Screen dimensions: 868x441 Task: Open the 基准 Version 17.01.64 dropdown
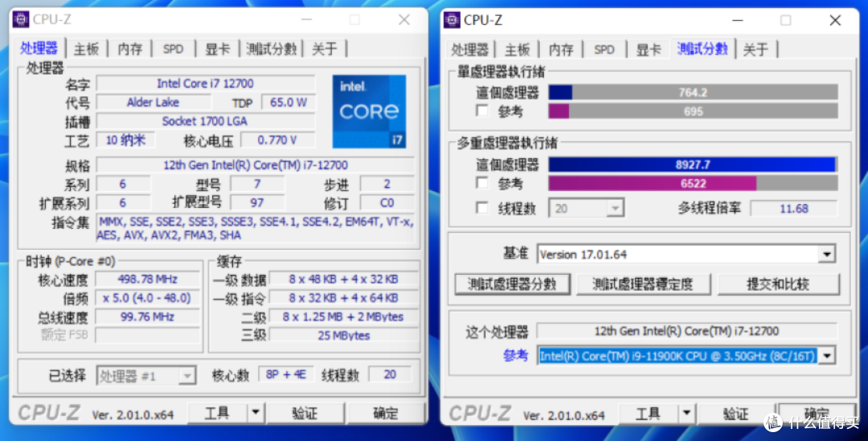click(826, 254)
